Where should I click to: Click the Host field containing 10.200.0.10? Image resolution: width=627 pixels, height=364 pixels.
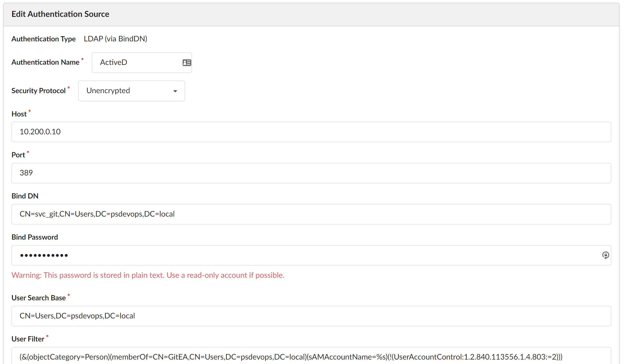point(311,132)
